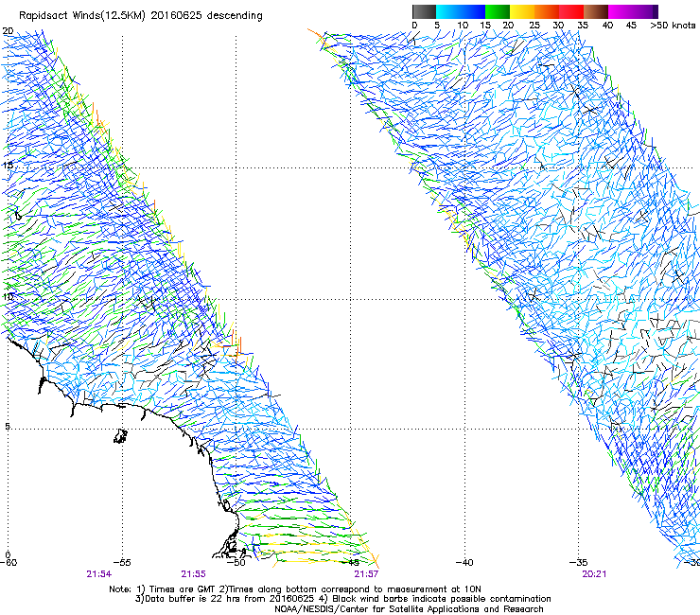Viewport: 700px width, 615px height.
Task: Click the '-35' longitude label
Action: (x=579, y=562)
